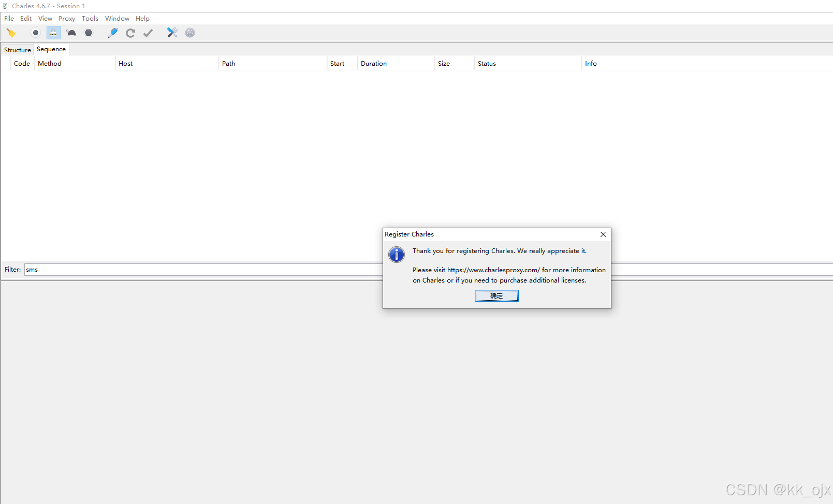Open the File menu
Image resolution: width=833 pixels, height=504 pixels.
tap(9, 19)
